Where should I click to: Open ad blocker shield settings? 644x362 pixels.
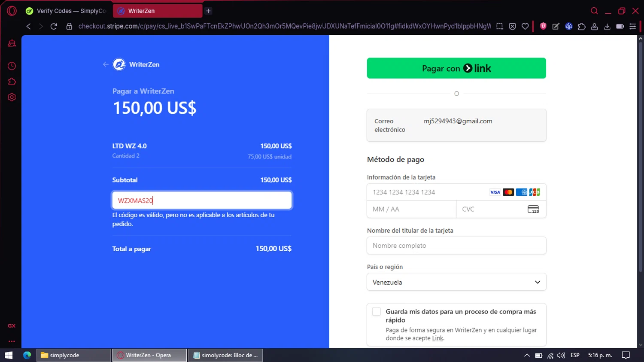512,26
